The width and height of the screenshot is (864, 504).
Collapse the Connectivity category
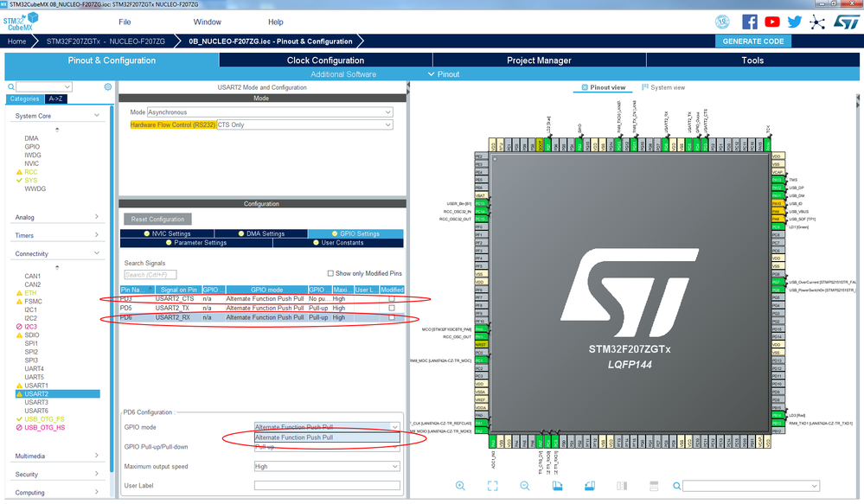pyautogui.click(x=97, y=252)
